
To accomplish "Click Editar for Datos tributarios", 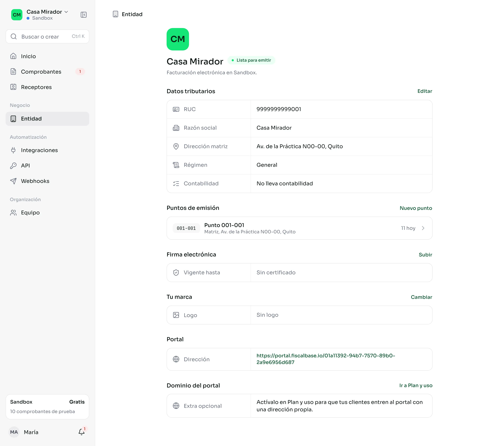I will (425, 91).
